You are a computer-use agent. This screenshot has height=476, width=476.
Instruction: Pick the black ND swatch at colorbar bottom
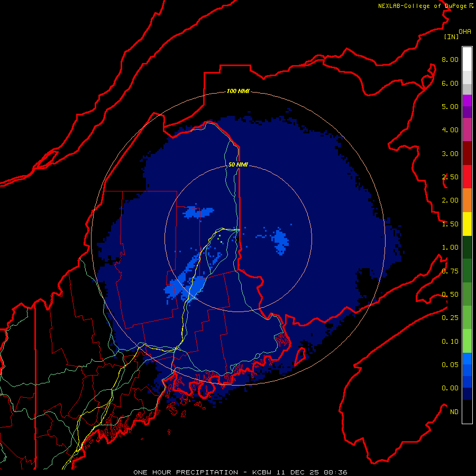[467, 411]
